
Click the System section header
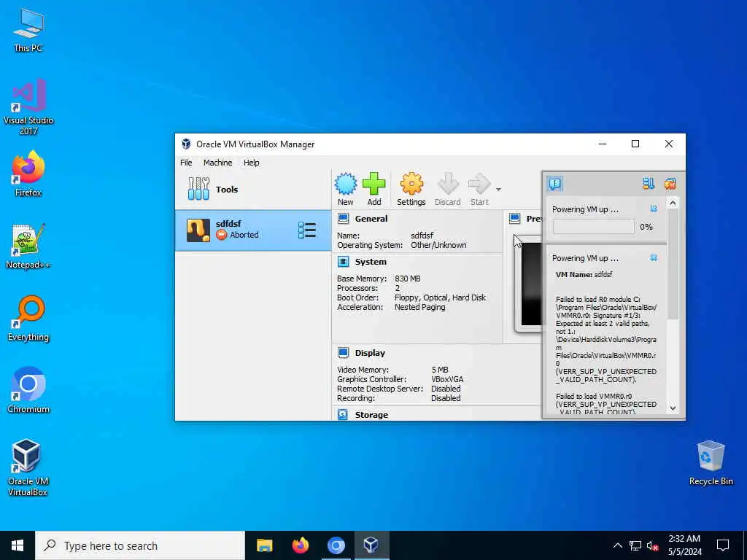point(371,262)
